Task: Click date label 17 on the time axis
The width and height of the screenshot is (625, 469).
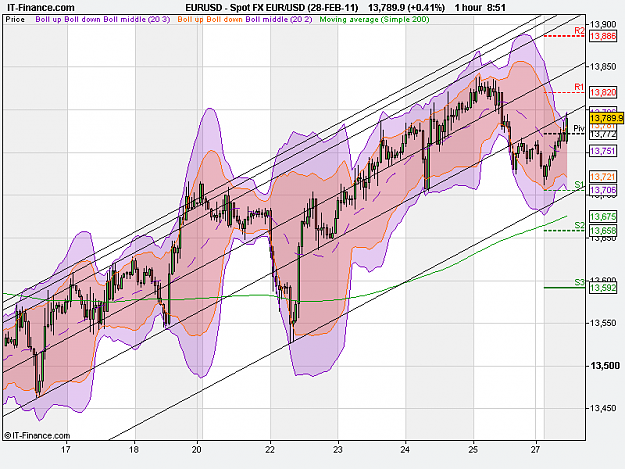Action: coord(66,449)
